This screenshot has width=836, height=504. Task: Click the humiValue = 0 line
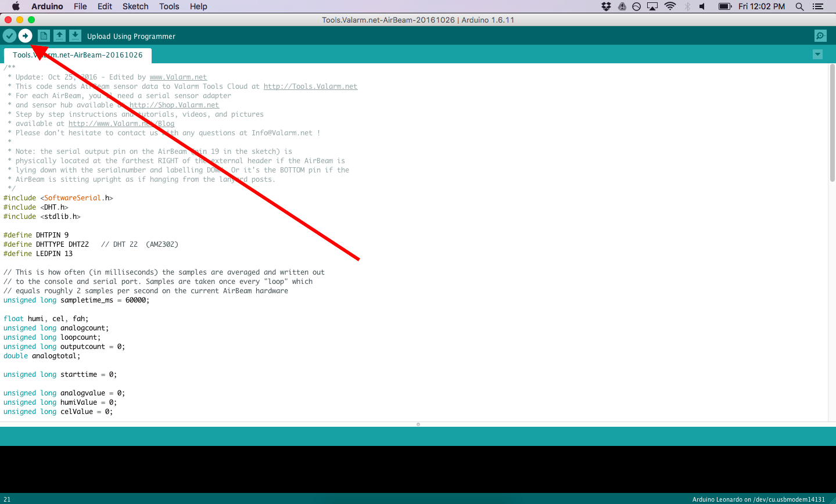click(x=60, y=402)
